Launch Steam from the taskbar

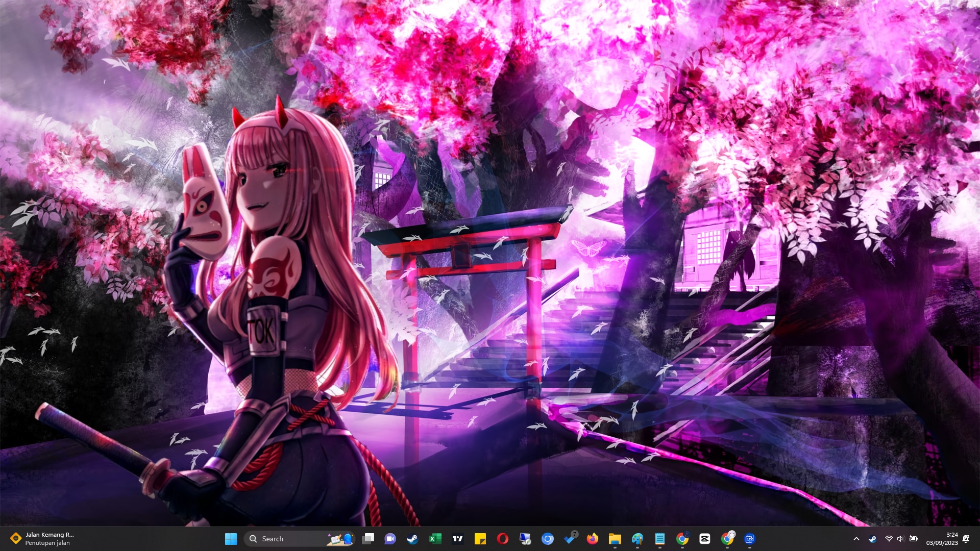pos(412,539)
